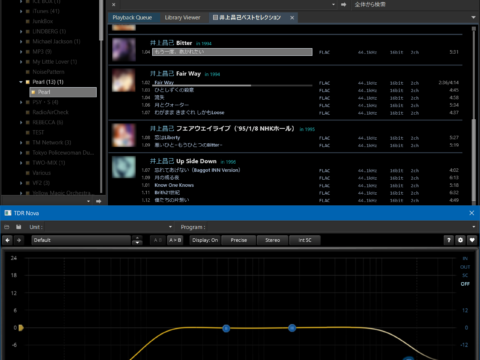Close the search bar with the X icon
This screenshot has width=480, height=360.
114,5
